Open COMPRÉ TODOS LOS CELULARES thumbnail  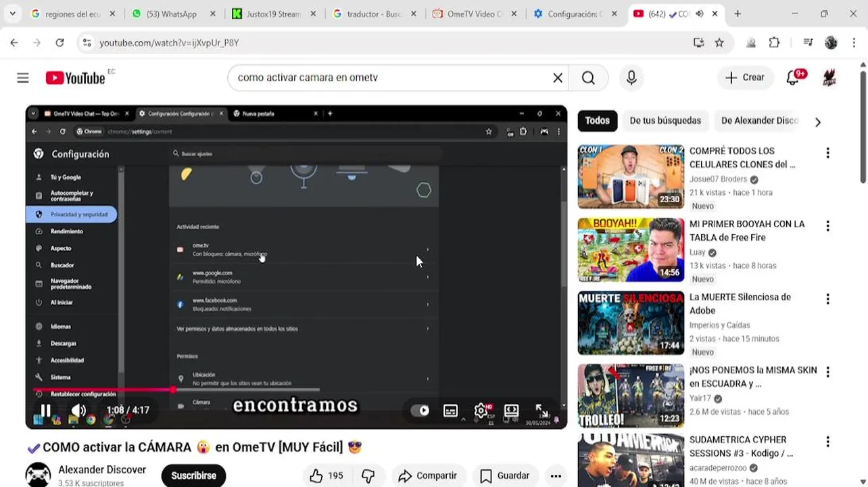point(631,176)
